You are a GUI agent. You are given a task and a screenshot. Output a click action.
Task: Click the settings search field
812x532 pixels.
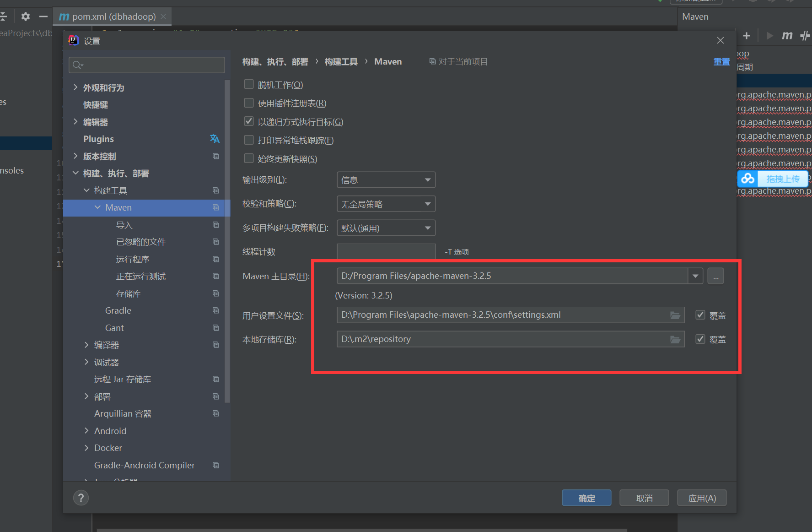coord(147,65)
